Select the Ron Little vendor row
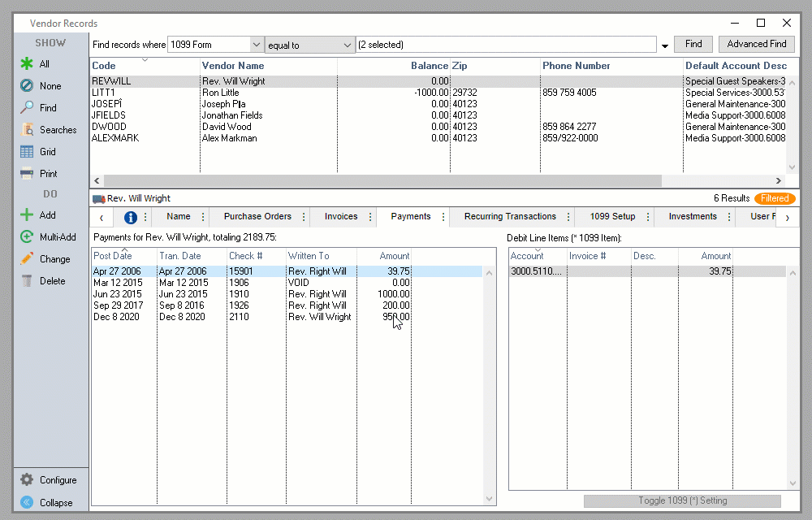The image size is (812, 520). (219, 93)
